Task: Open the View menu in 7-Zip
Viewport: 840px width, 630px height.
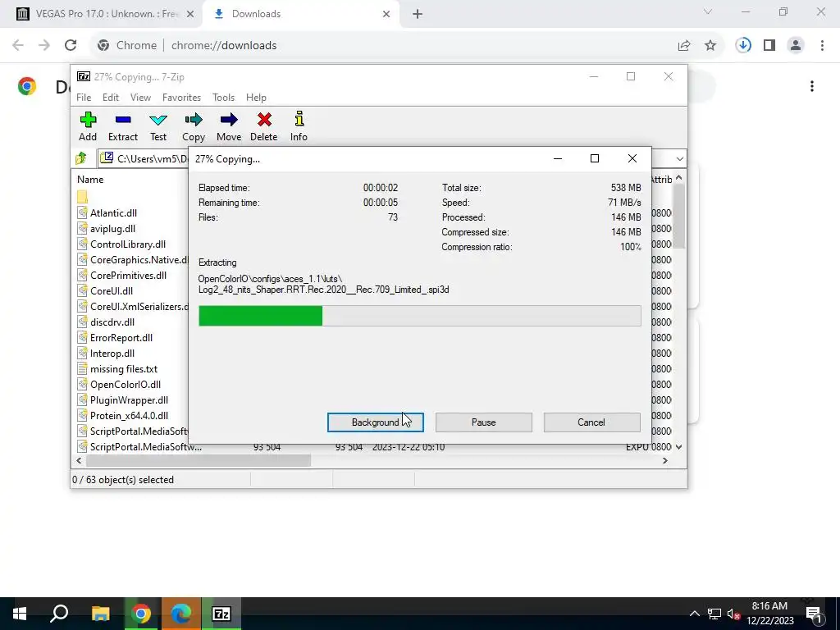Action: click(x=140, y=98)
